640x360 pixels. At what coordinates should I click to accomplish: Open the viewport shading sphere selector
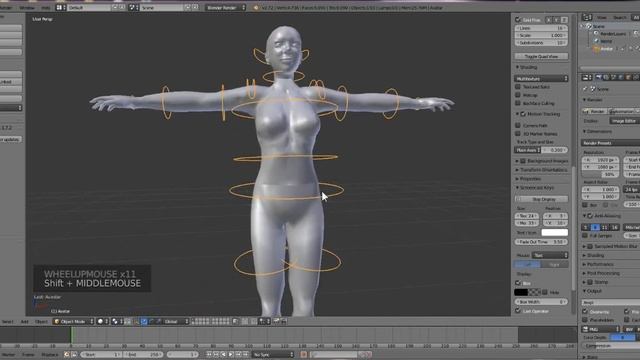coord(102,322)
